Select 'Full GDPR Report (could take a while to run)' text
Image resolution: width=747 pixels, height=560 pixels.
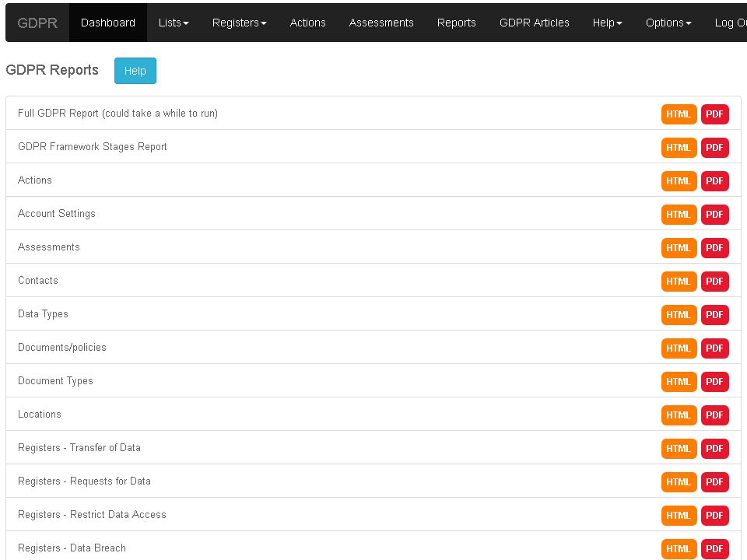point(117,114)
